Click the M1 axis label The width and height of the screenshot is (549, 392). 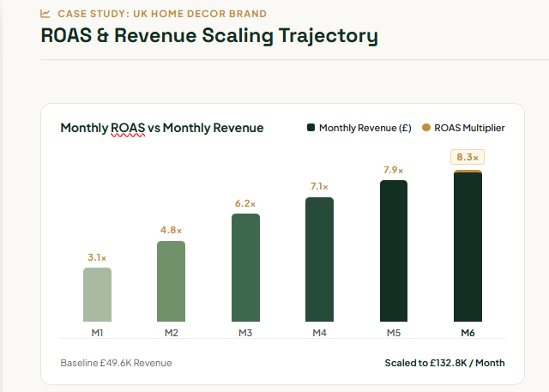(x=97, y=333)
